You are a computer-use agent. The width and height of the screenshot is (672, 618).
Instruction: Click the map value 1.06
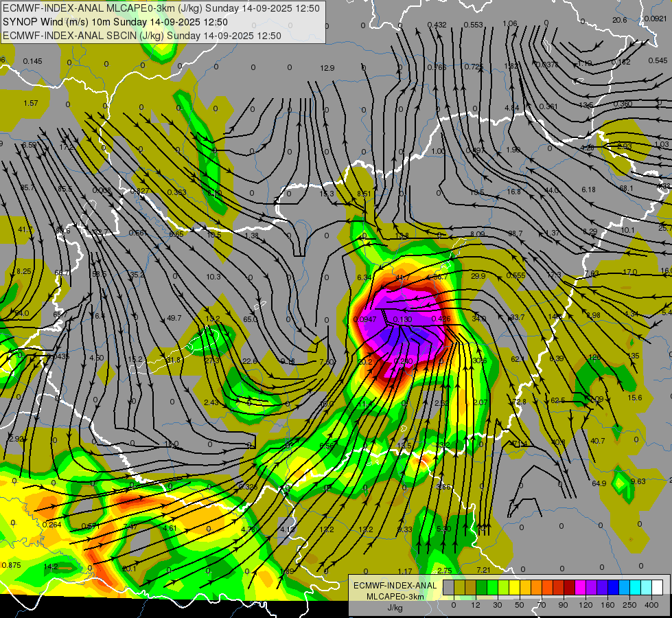click(509, 23)
